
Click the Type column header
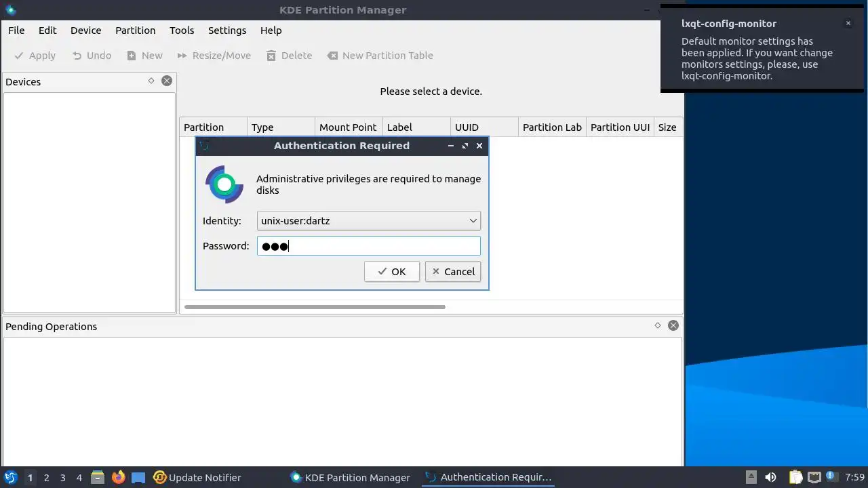click(281, 127)
